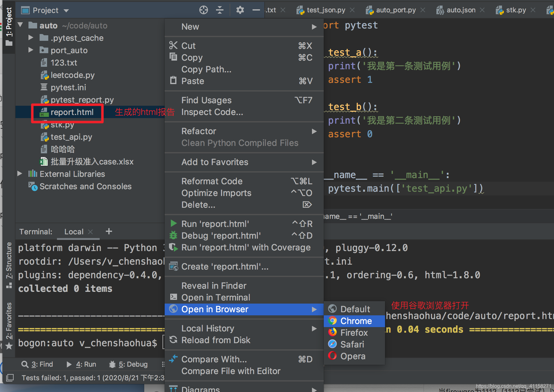Viewport: 554px width, 392px height.
Task: Choose Reformat Code menu item
Action: coord(244,181)
